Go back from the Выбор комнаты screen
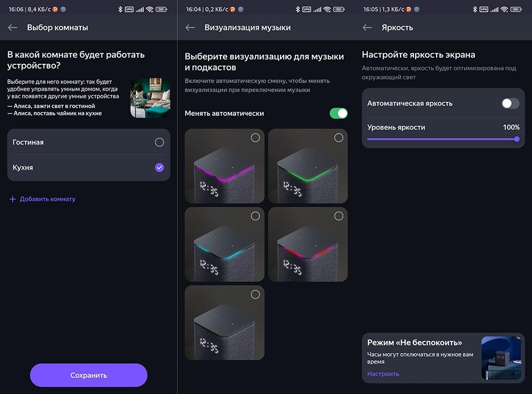532x394 pixels. (13, 28)
